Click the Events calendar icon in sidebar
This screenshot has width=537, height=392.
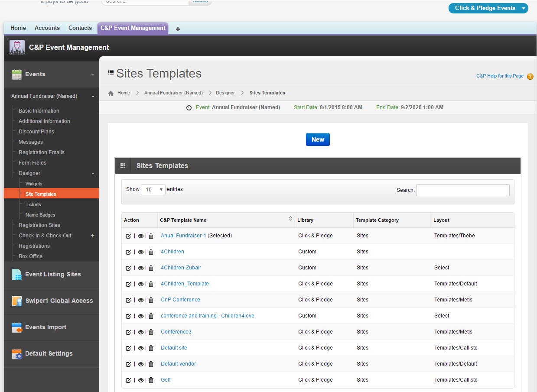click(x=16, y=74)
